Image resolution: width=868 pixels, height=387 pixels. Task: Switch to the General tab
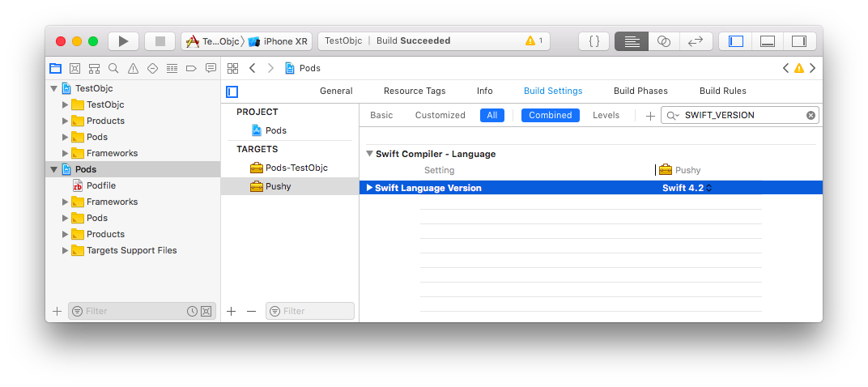[336, 91]
